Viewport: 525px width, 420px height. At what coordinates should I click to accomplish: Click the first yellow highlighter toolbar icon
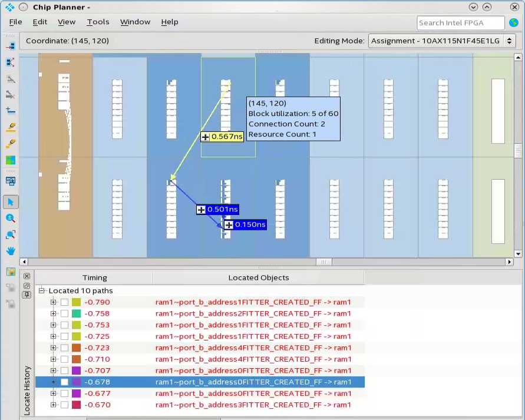click(x=11, y=127)
